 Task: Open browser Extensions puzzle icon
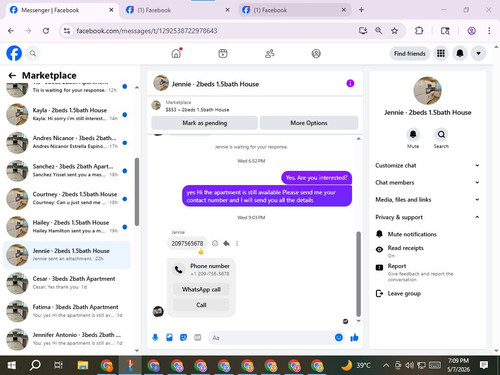(x=419, y=31)
